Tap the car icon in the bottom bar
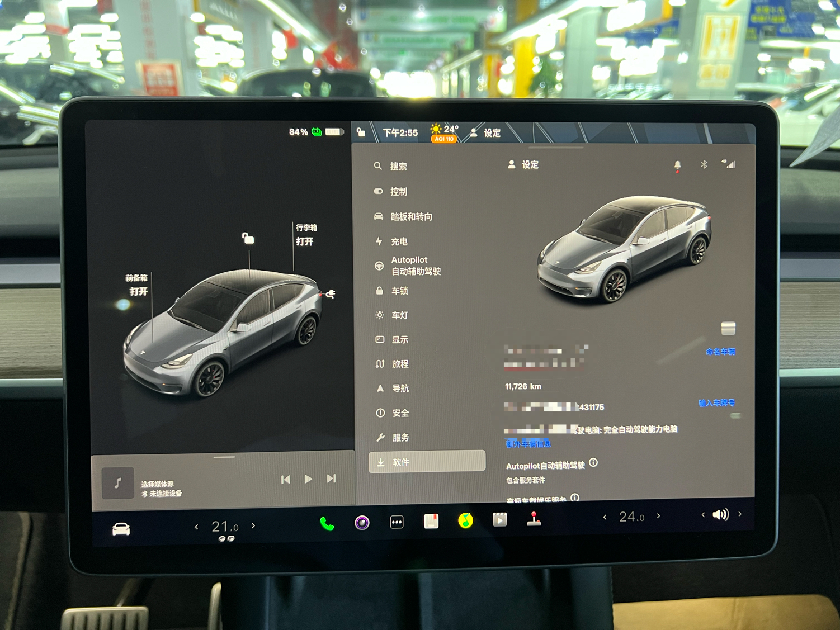This screenshot has height=630, width=840. [x=121, y=529]
